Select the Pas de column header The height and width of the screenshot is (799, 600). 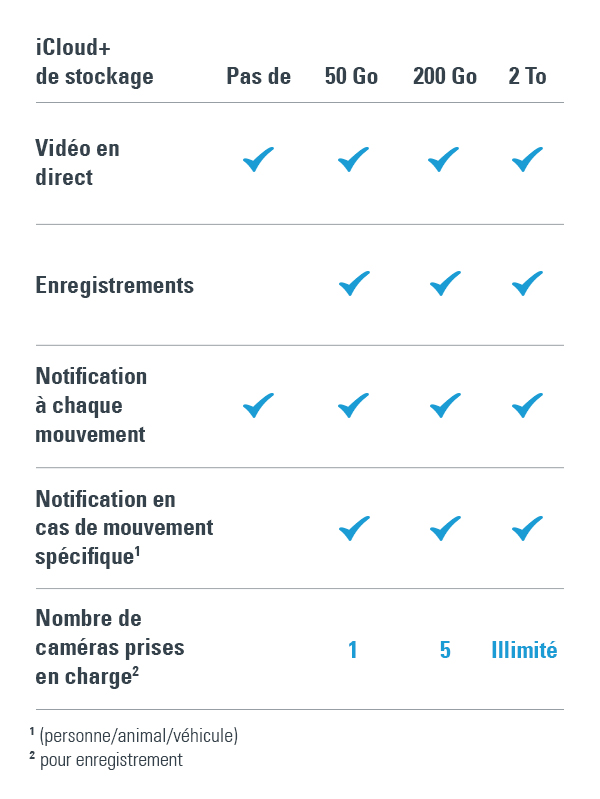[x=258, y=76]
